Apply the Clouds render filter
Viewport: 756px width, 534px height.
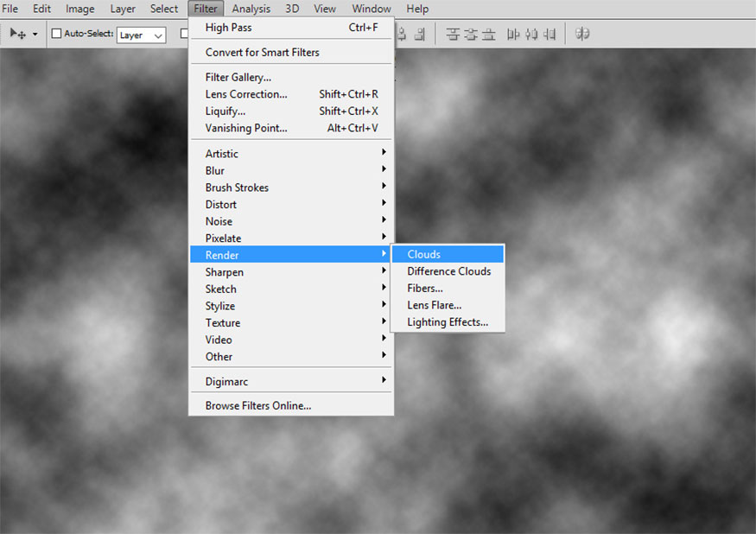click(448, 254)
